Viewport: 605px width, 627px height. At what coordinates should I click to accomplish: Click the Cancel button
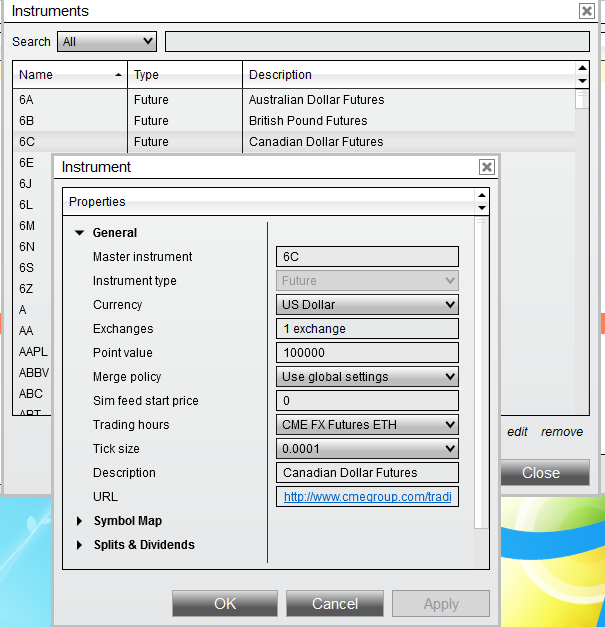tap(335, 603)
